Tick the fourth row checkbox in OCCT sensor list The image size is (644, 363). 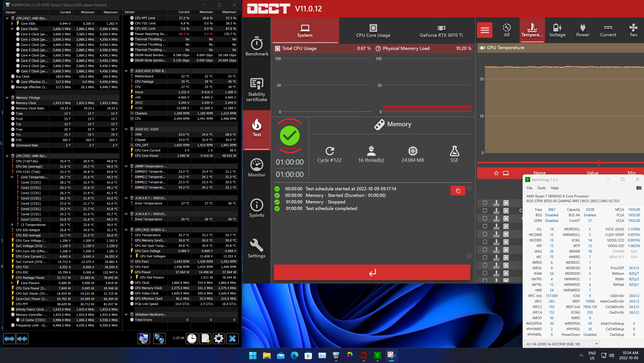(x=485, y=226)
